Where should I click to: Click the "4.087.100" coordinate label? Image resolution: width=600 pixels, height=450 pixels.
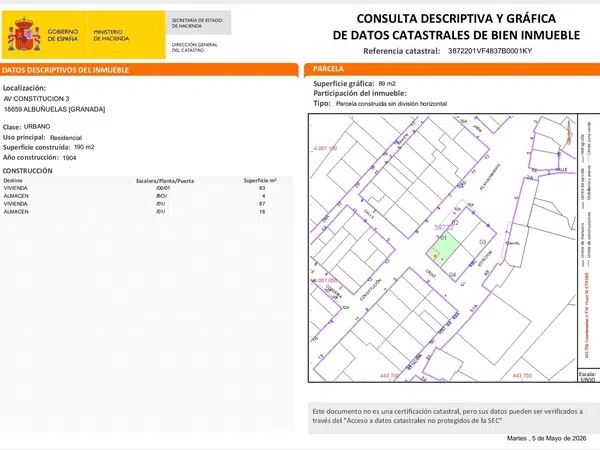tap(325, 148)
